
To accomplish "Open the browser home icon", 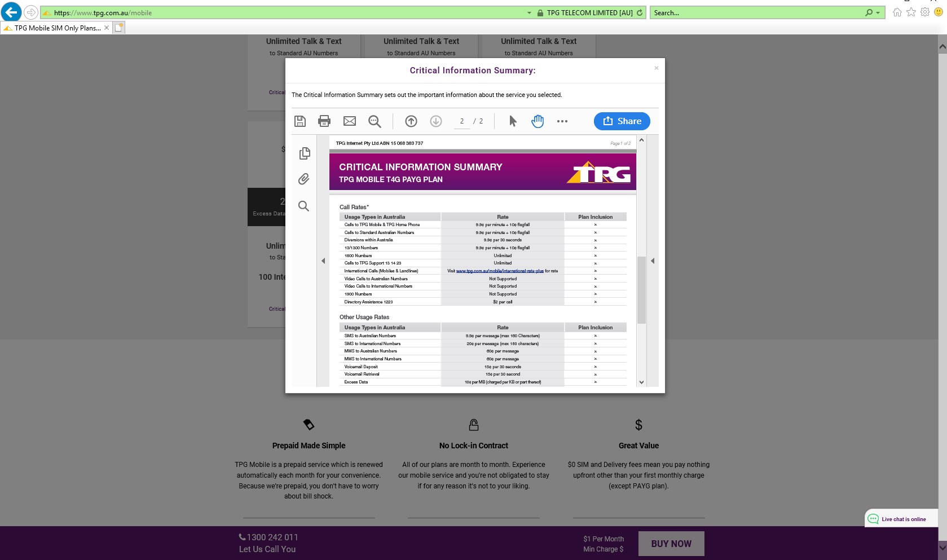I will click(897, 12).
